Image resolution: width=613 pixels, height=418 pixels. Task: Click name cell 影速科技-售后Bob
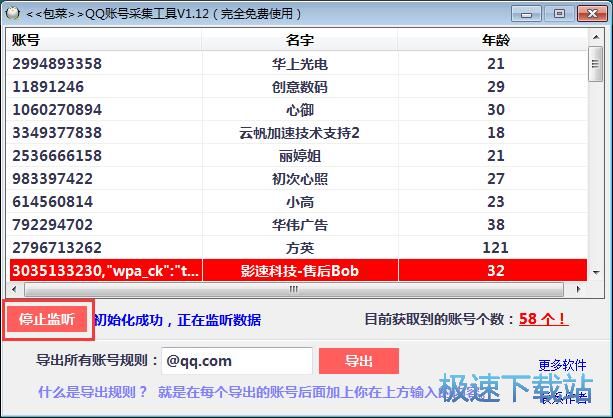click(300, 271)
